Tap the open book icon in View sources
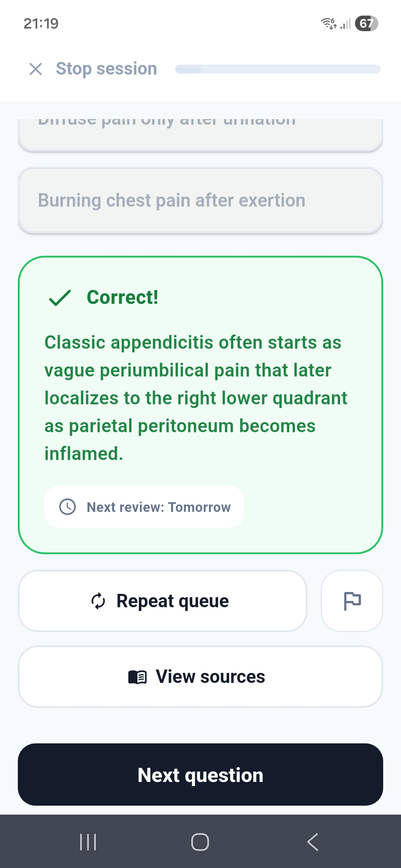Viewport: 401px width, 868px height. click(137, 676)
